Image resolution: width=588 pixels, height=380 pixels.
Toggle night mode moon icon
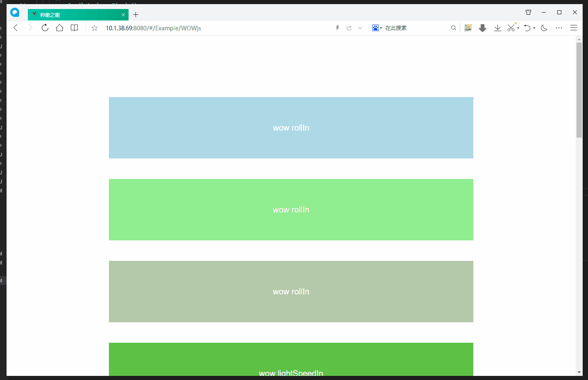[544, 28]
